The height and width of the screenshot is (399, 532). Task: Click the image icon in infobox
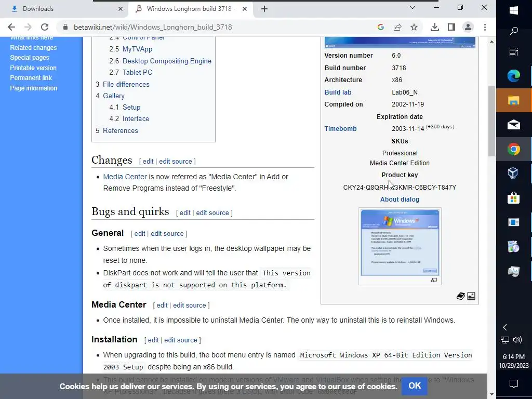[471, 296]
